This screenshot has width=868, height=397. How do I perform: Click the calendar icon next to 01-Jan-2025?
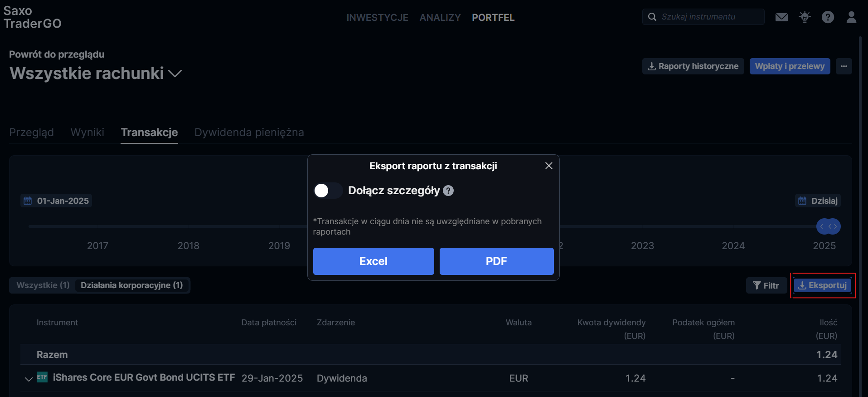[x=28, y=201]
